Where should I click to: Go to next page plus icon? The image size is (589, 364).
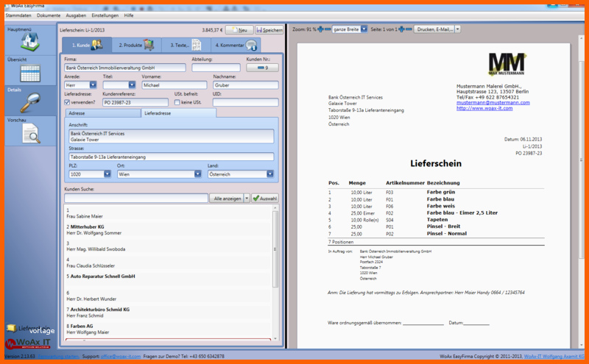point(401,29)
